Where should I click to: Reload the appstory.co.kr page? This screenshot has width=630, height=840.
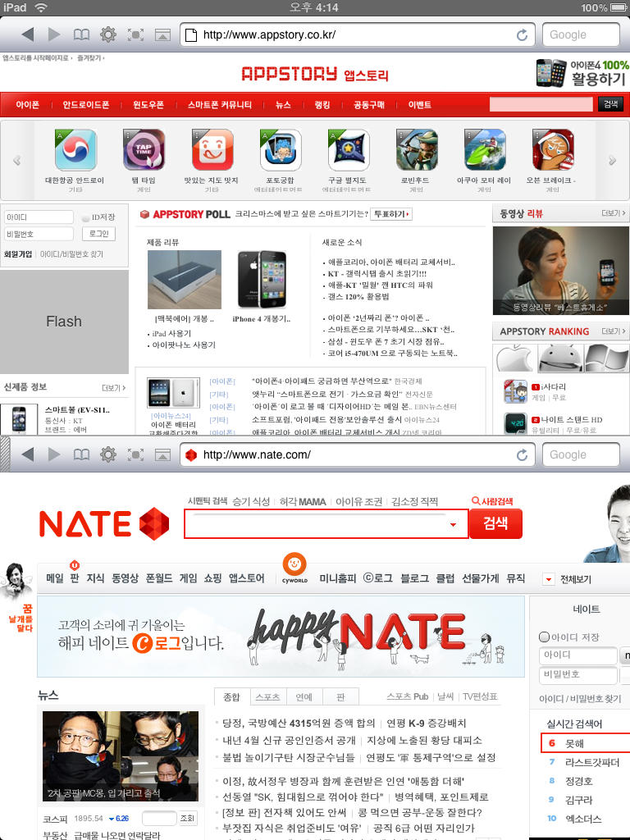[x=522, y=34]
